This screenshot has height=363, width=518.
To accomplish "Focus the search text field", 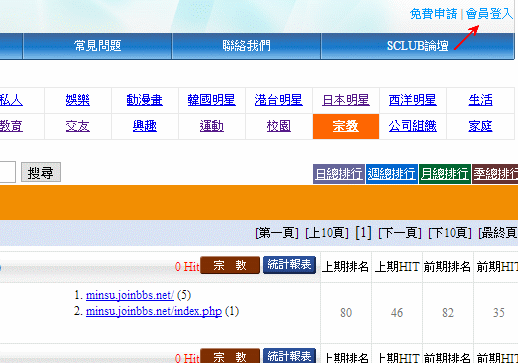I will click(x=7, y=172).
